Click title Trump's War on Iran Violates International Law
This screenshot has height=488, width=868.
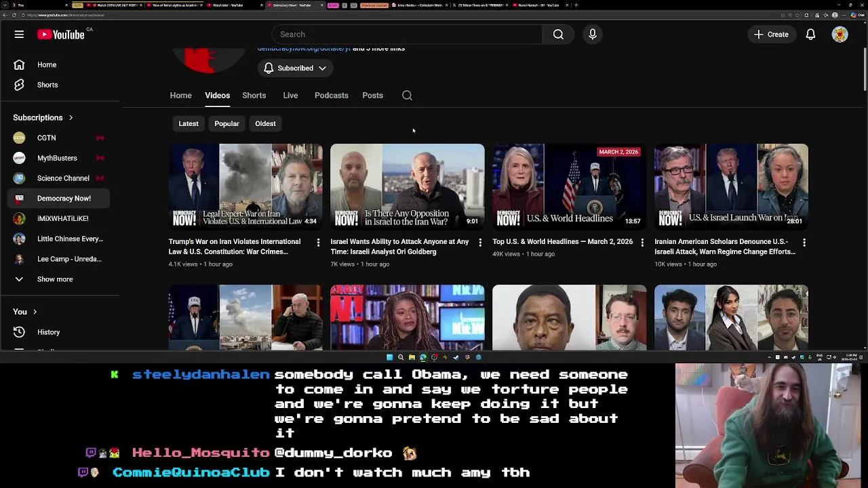coord(235,247)
